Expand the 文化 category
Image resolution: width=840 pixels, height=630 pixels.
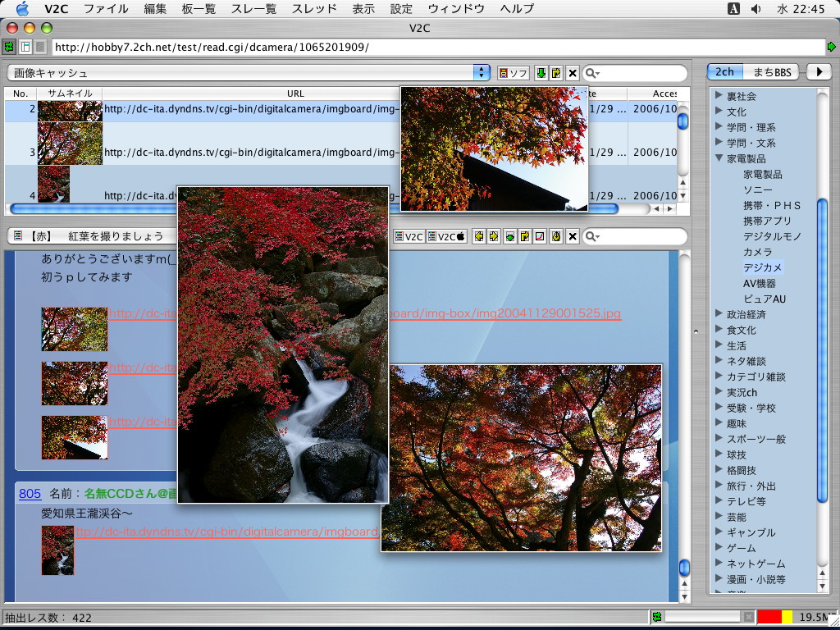(x=719, y=111)
